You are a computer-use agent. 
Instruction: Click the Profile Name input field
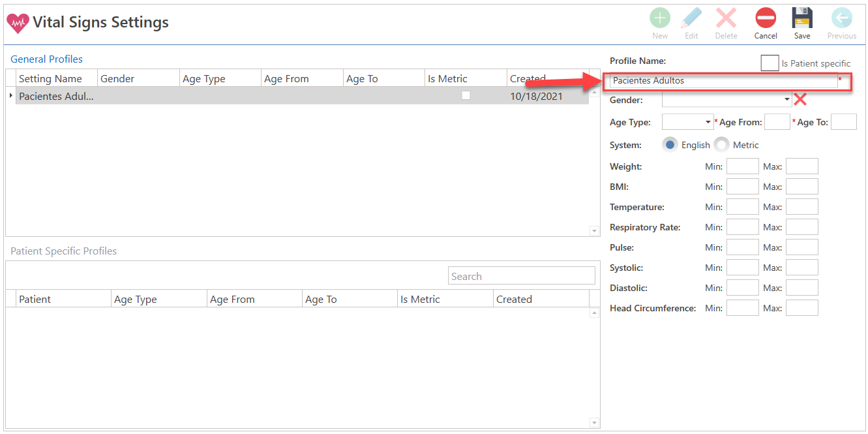(723, 81)
